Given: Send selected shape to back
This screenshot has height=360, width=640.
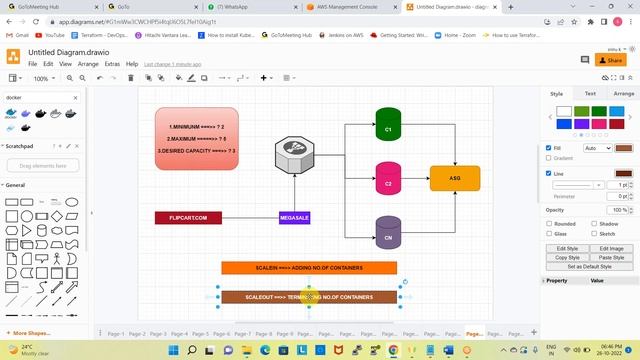Looking at the screenshot, I should tap(161, 78).
